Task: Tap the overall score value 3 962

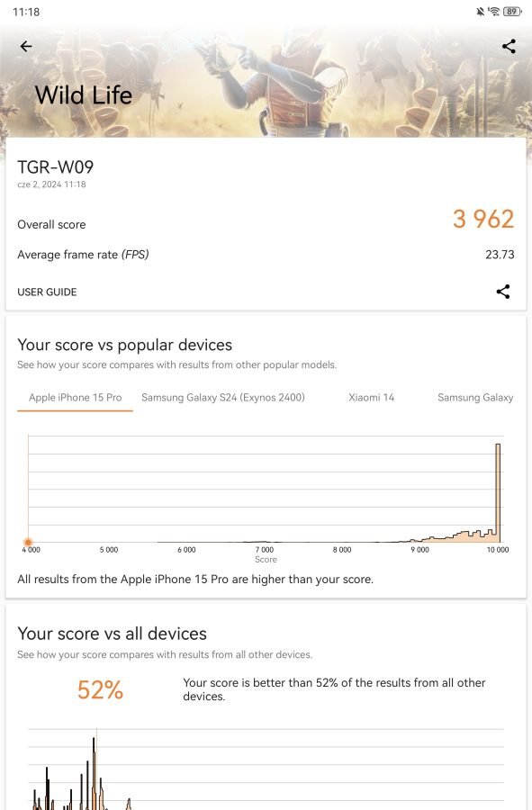Action: (483, 219)
